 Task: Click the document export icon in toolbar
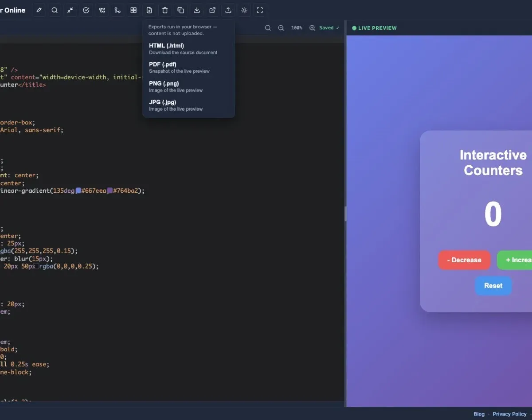coord(149,10)
